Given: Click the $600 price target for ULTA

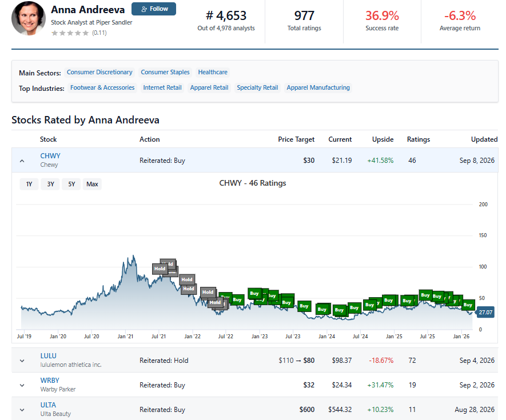Looking at the screenshot, I should 307,410.
